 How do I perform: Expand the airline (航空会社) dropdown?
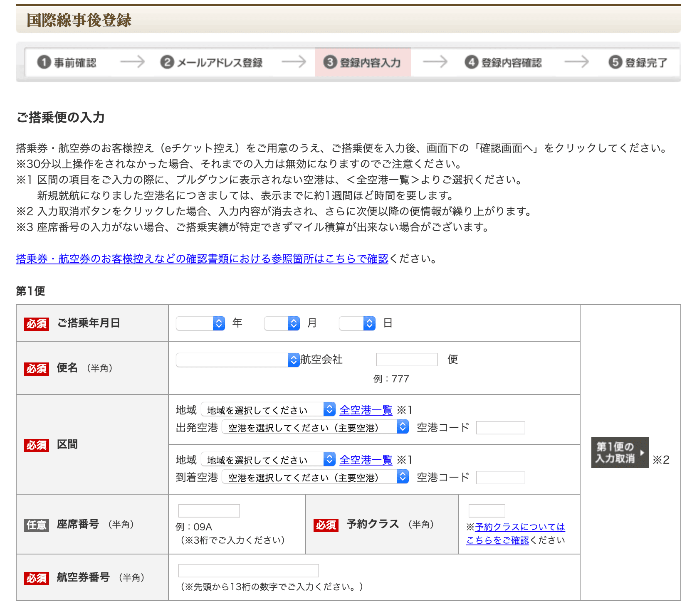[x=237, y=360]
